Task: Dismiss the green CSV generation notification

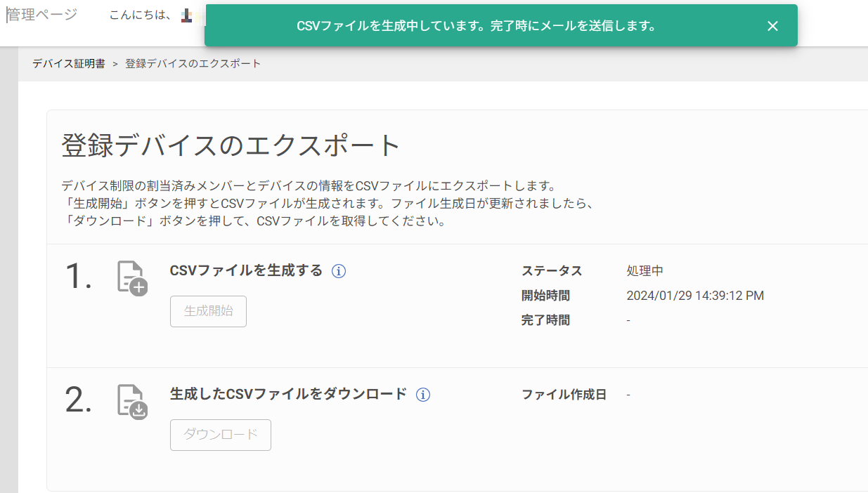Action: point(772,26)
